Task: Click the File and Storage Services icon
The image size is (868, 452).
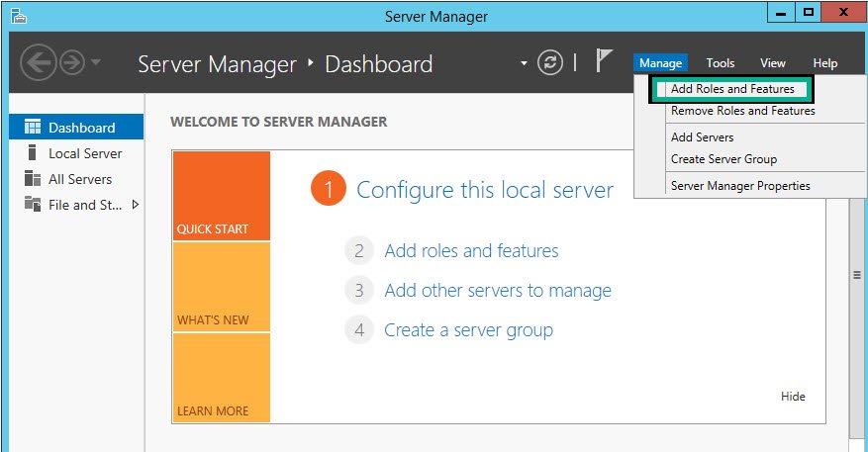Action: pos(33,204)
